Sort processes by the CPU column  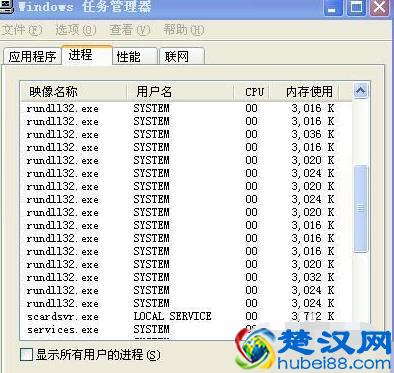click(x=252, y=92)
